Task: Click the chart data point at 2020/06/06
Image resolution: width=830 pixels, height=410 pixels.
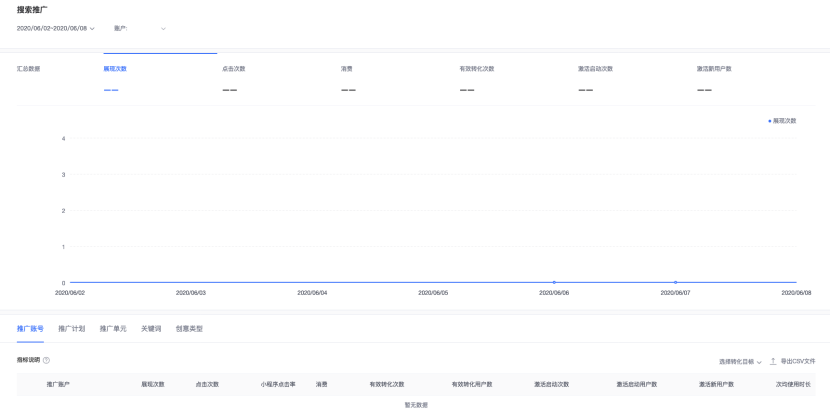Action: click(x=554, y=282)
